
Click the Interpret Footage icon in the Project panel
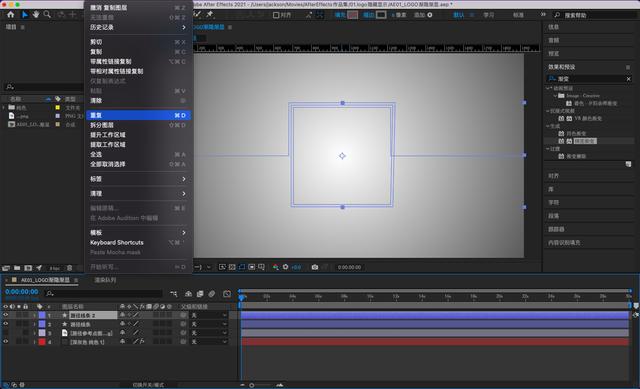6,268
